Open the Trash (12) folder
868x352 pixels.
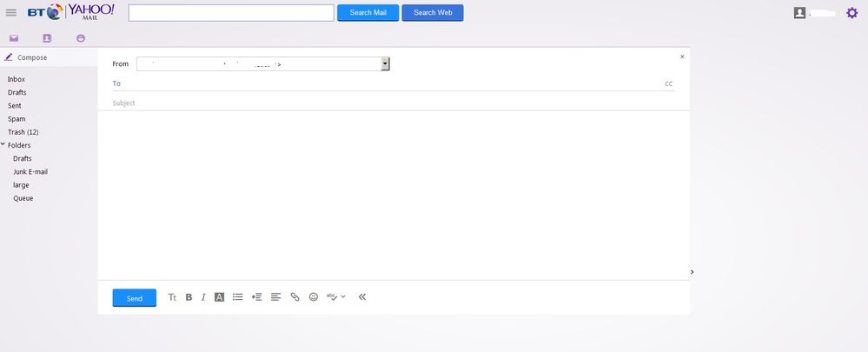tap(23, 132)
